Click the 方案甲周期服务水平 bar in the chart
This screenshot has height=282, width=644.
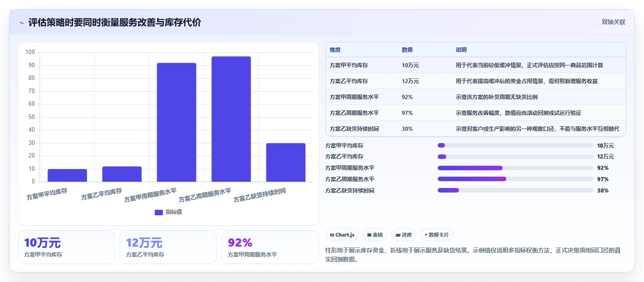click(x=176, y=122)
